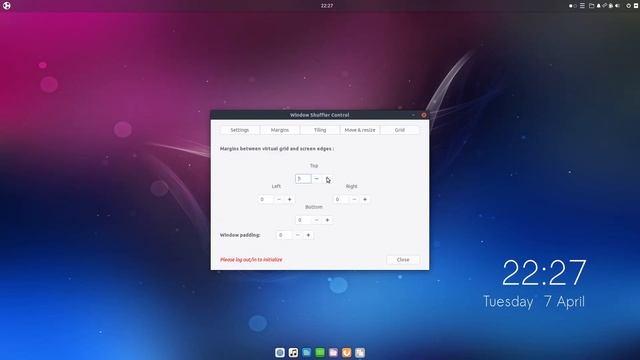640x360 pixels.
Task: Open the volume indicator in the panel
Action: click(x=618, y=6)
